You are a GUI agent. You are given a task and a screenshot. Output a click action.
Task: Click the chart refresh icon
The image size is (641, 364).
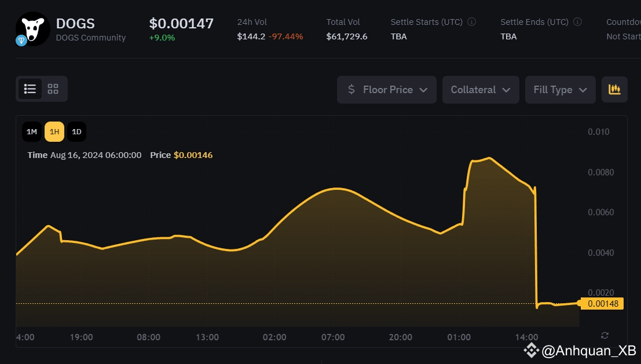tap(605, 336)
